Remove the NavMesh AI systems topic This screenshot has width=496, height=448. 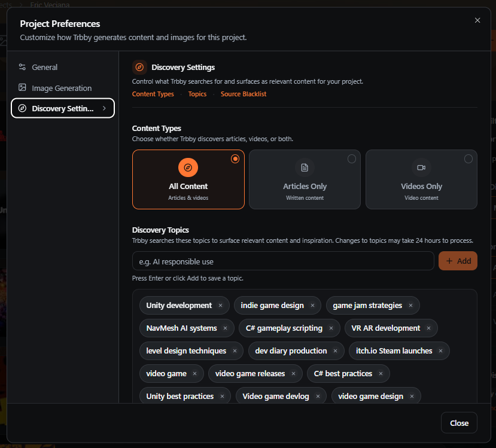click(x=225, y=328)
